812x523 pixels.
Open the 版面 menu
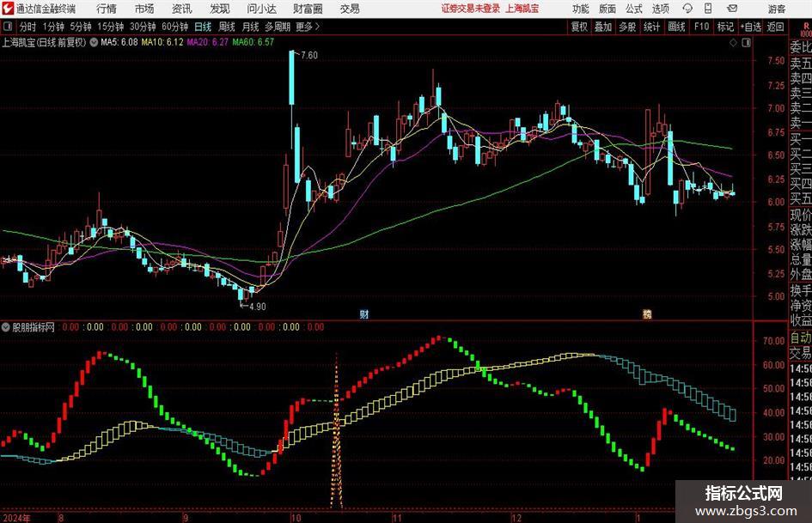click(x=607, y=9)
